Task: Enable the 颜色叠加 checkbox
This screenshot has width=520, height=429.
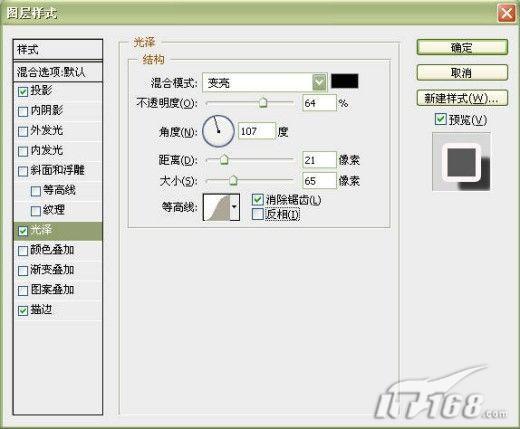Action: (23, 251)
